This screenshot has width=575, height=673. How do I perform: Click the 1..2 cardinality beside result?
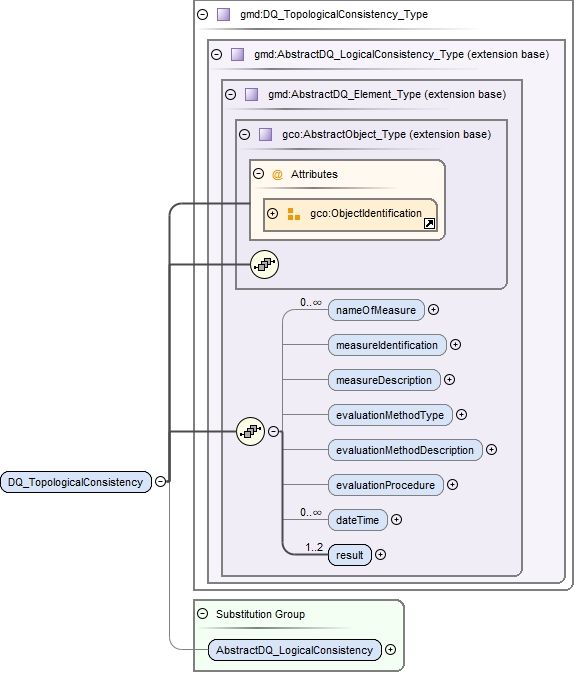(x=314, y=547)
